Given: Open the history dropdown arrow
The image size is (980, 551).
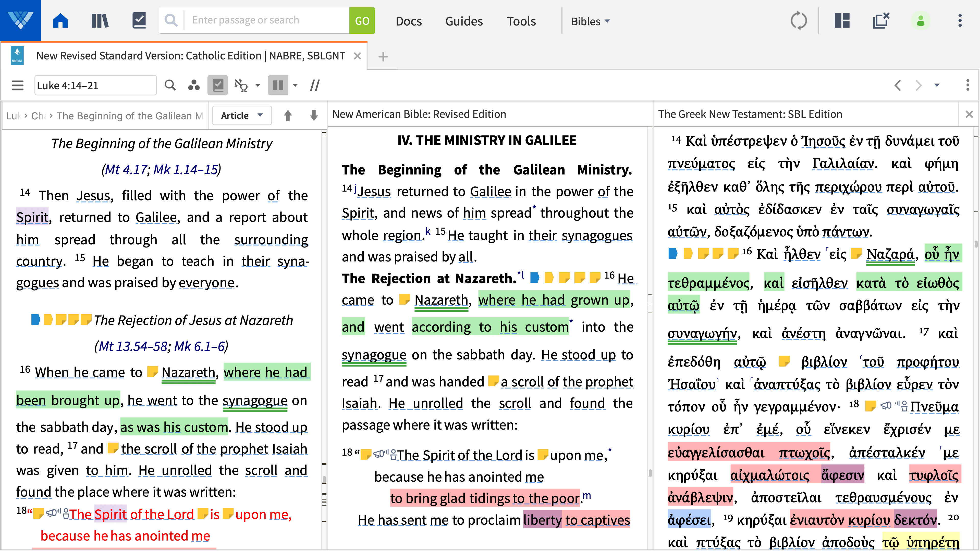Looking at the screenshot, I should pos(937,85).
